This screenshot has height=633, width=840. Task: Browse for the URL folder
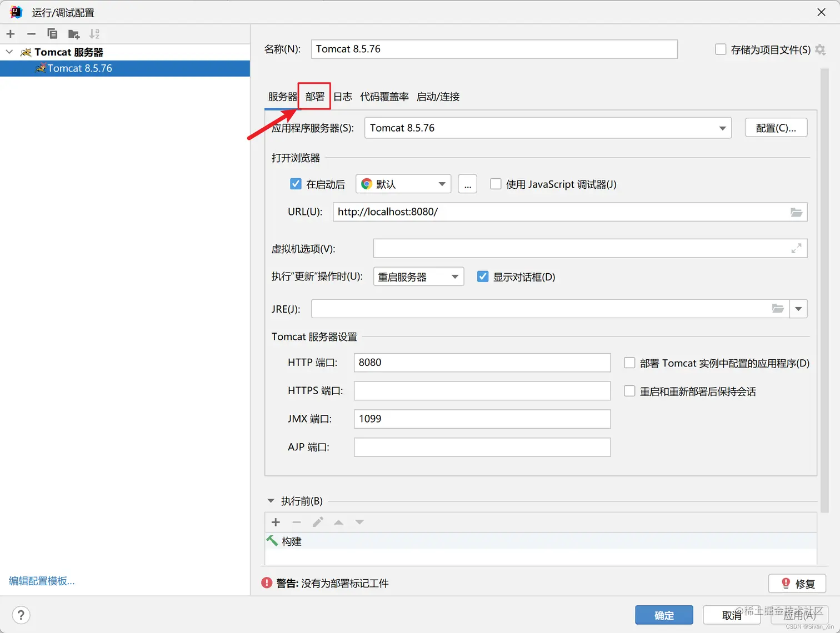pos(796,212)
